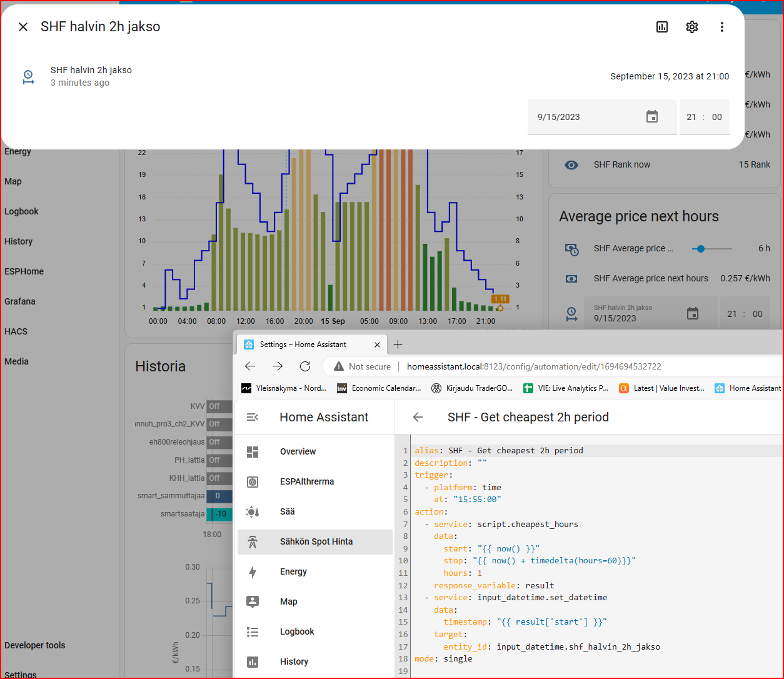Open ESPAlthrerma in the sidebar
Screen dimensions: 784x679
click(x=306, y=481)
